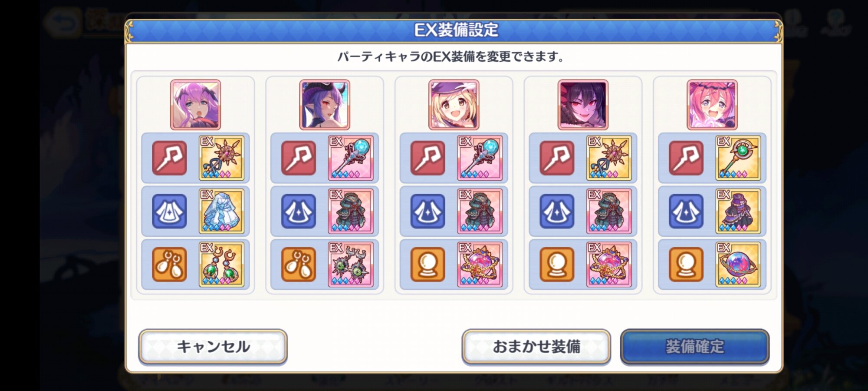Click the おまかせ装備 auto-equip button
868x391 pixels.
[536, 346]
